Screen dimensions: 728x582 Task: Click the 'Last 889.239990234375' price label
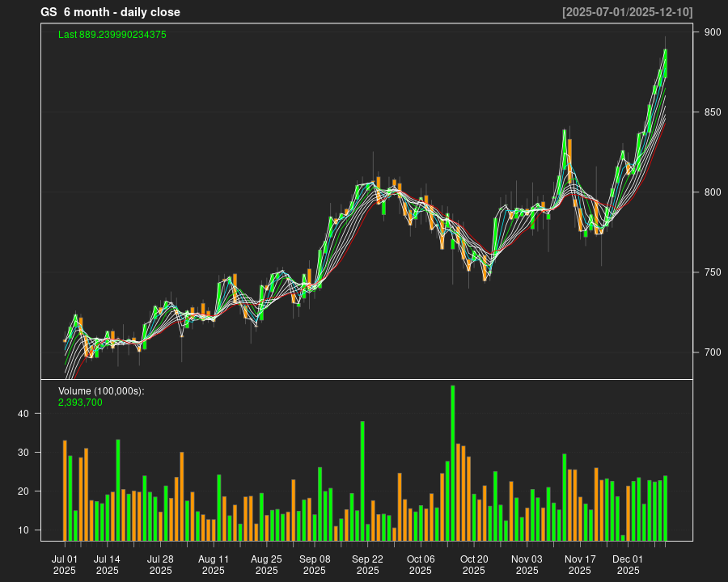point(112,35)
